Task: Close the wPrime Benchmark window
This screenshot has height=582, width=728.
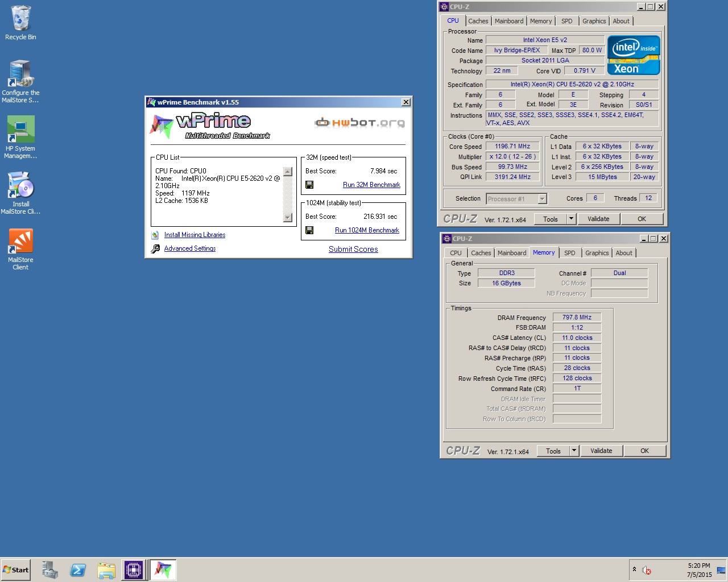Action: (406, 102)
